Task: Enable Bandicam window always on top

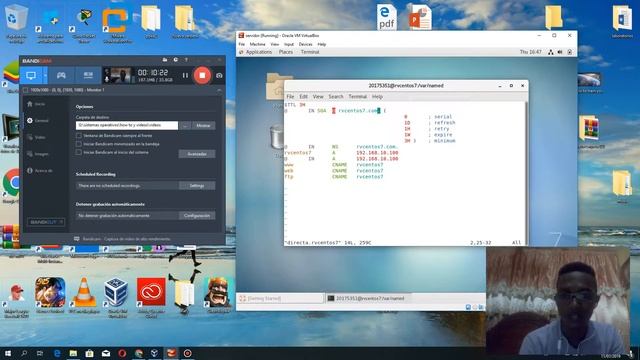Action: click(x=79, y=136)
